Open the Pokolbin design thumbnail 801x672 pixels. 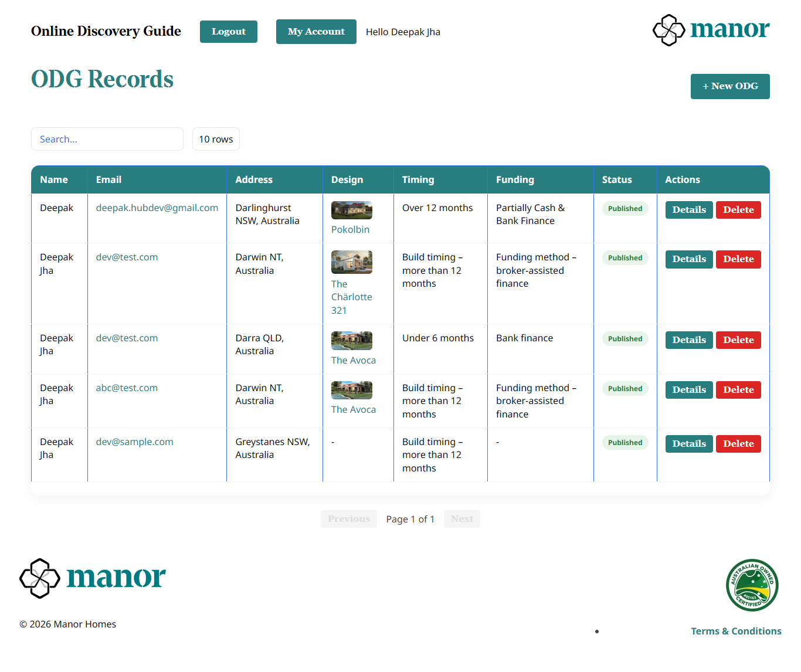pyautogui.click(x=351, y=209)
